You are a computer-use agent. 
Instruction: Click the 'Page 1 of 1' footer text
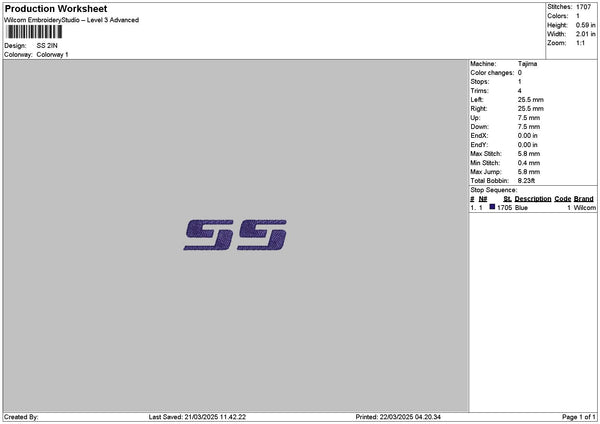click(579, 417)
